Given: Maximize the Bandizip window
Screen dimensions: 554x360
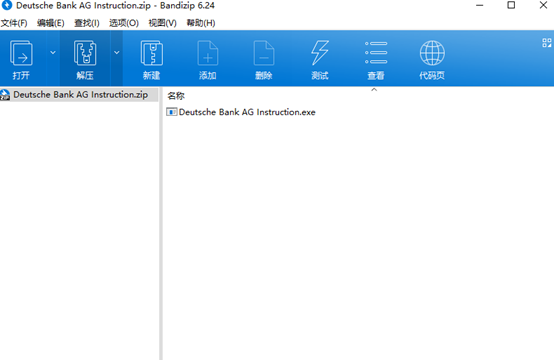Looking at the screenshot, I should (x=511, y=5).
